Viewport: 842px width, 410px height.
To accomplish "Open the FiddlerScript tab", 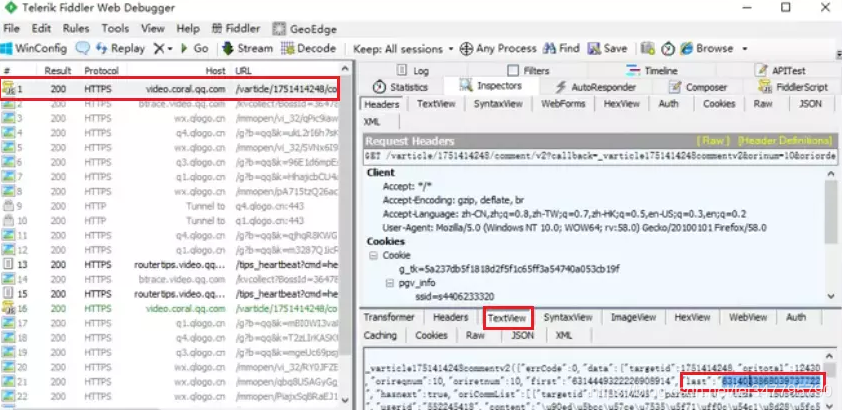I will (x=794, y=87).
